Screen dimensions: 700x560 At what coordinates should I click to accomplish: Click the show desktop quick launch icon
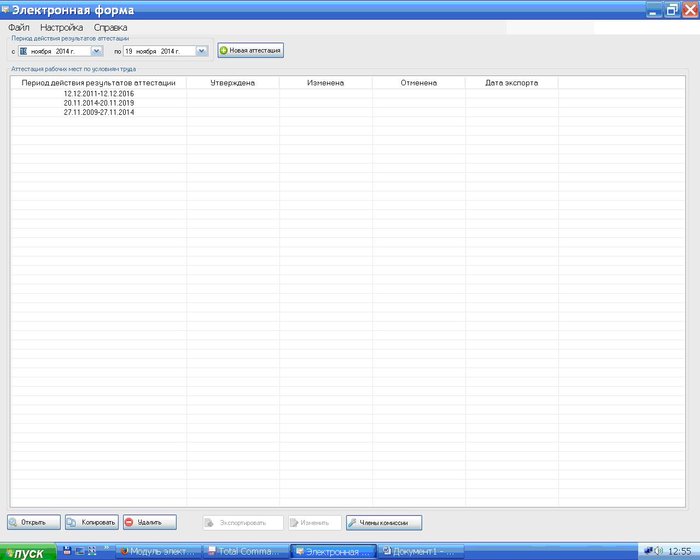tap(79, 551)
